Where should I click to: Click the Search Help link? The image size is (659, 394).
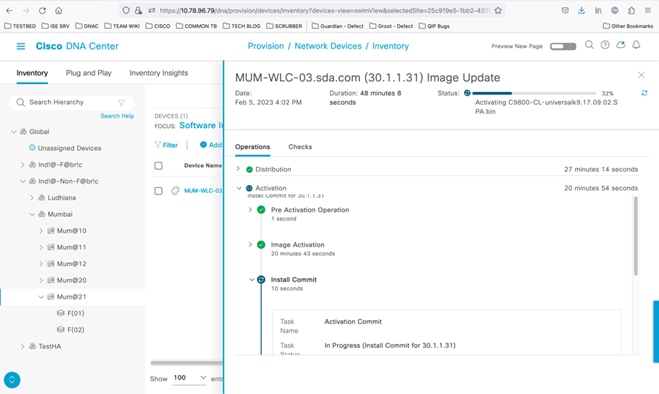[117, 116]
